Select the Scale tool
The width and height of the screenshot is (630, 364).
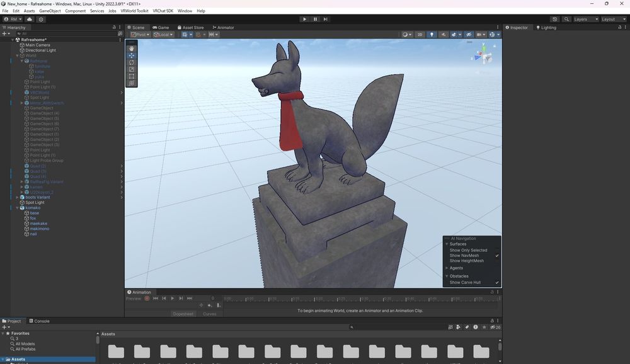click(x=132, y=69)
